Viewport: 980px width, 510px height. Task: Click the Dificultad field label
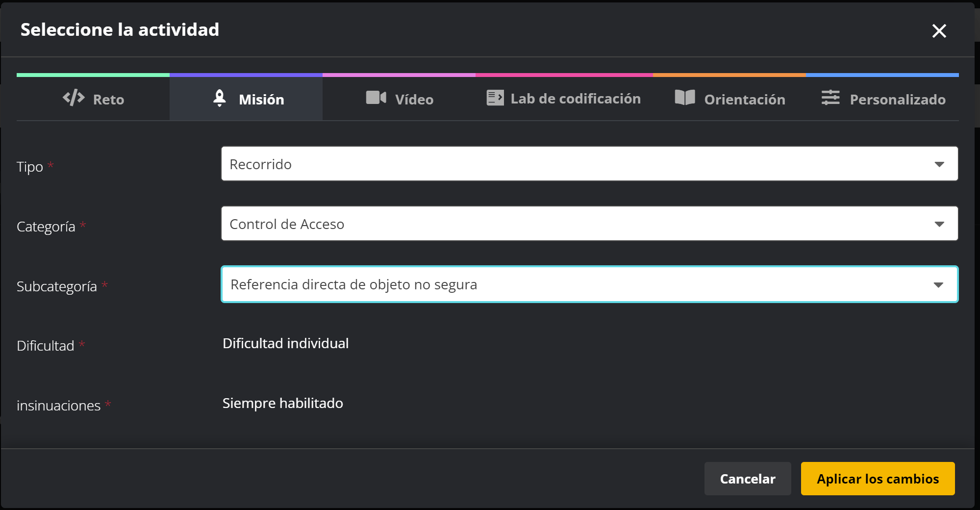(46, 346)
